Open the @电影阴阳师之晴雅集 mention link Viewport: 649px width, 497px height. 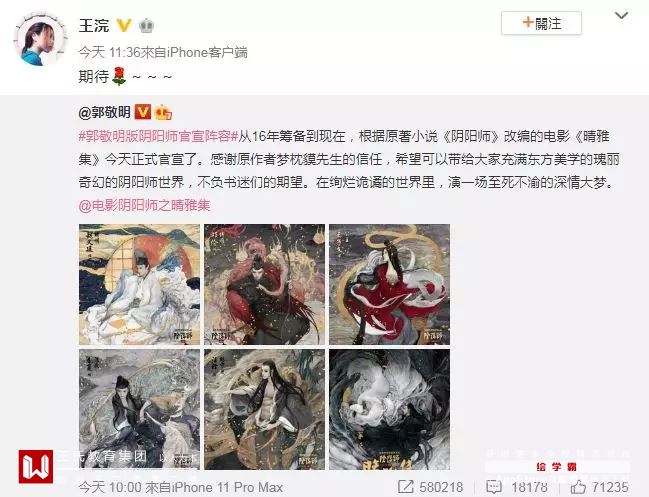point(144,205)
